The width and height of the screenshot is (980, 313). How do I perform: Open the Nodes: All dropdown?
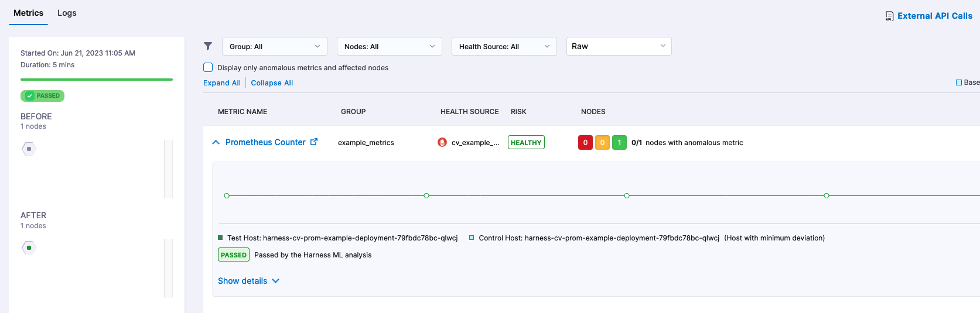[389, 46]
